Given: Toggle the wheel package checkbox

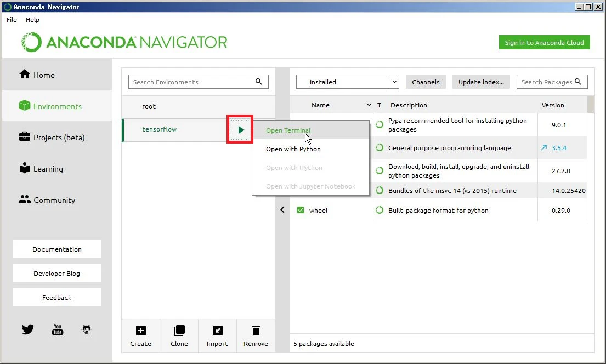Looking at the screenshot, I should click(301, 210).
